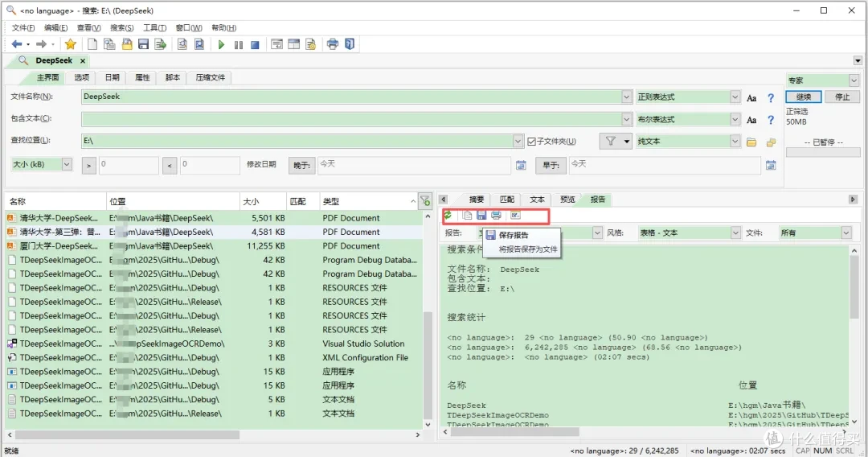
Task: Open help question mark for containing text
Action: 771,120
